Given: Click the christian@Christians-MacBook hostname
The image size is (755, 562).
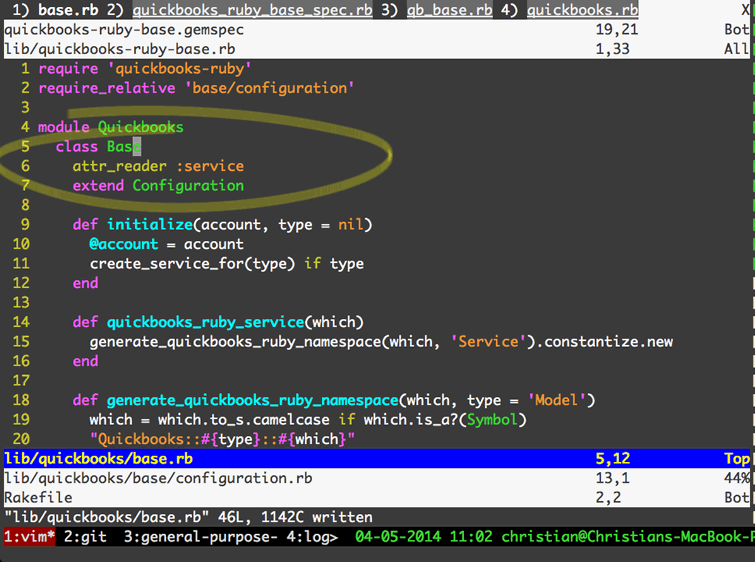Looking at the screenshot, I should coord(627,536).
